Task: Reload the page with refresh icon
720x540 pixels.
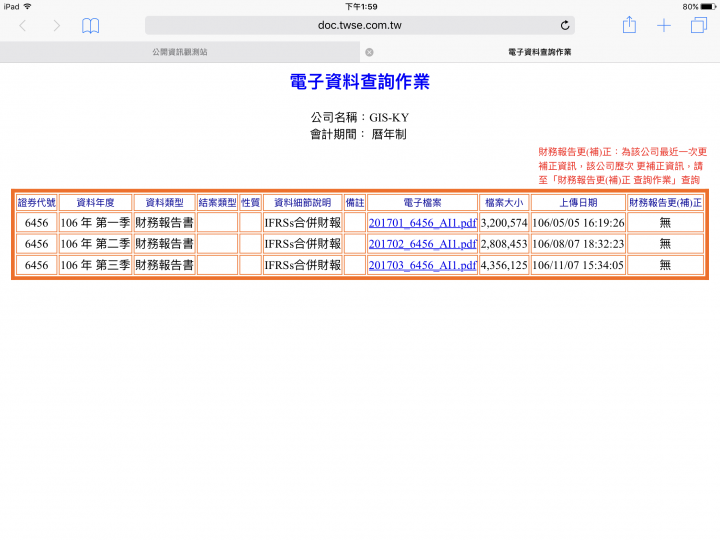Action: tap(565, 25)
